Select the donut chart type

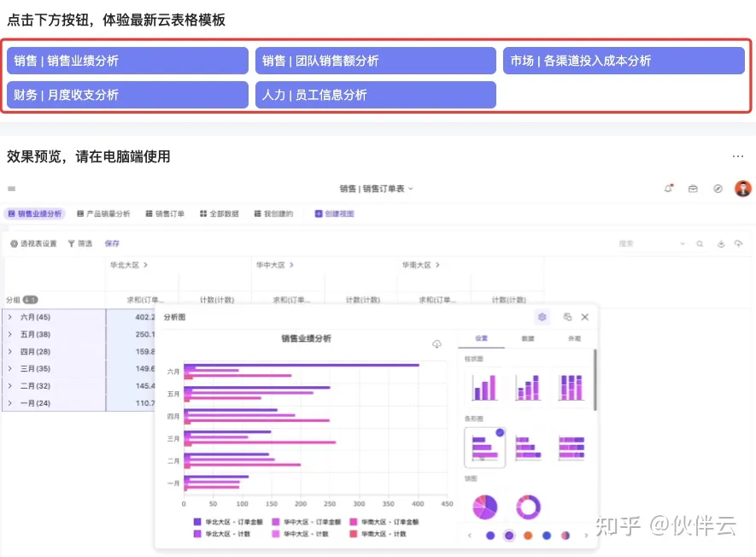coord(529,507)
